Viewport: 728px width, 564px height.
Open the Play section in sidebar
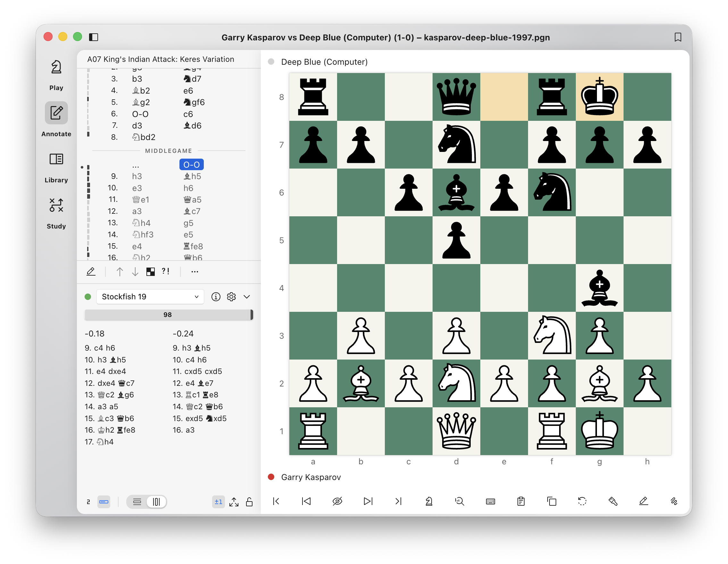pos(56,75)
